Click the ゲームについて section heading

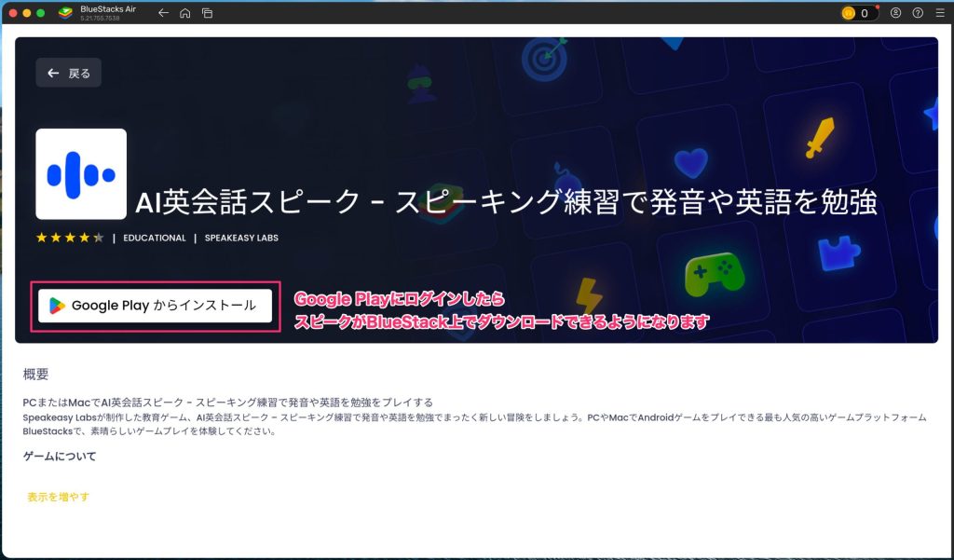point(60,457)
